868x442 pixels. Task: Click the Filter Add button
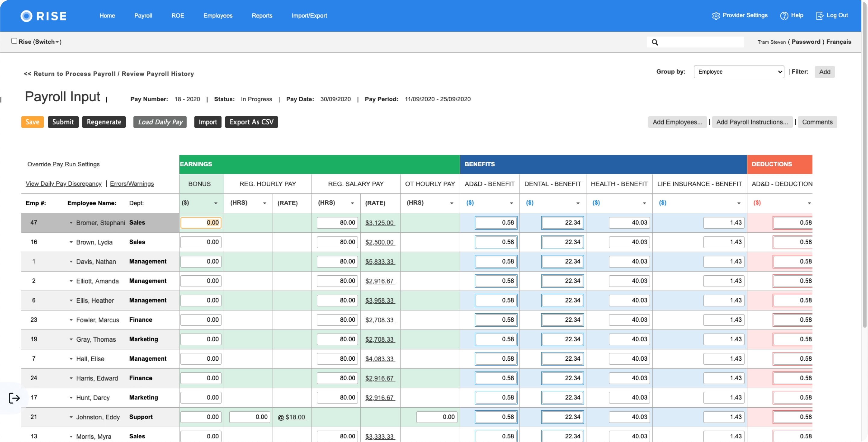(825, 72)
